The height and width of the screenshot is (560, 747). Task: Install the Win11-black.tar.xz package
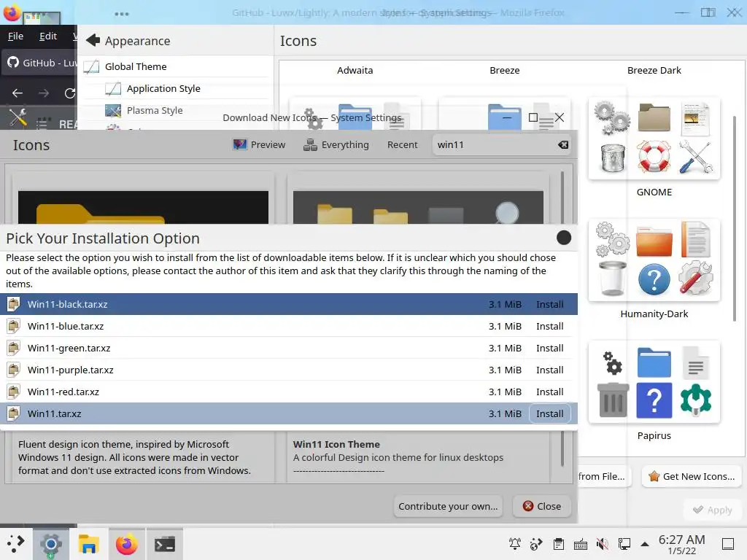[549, 304]
